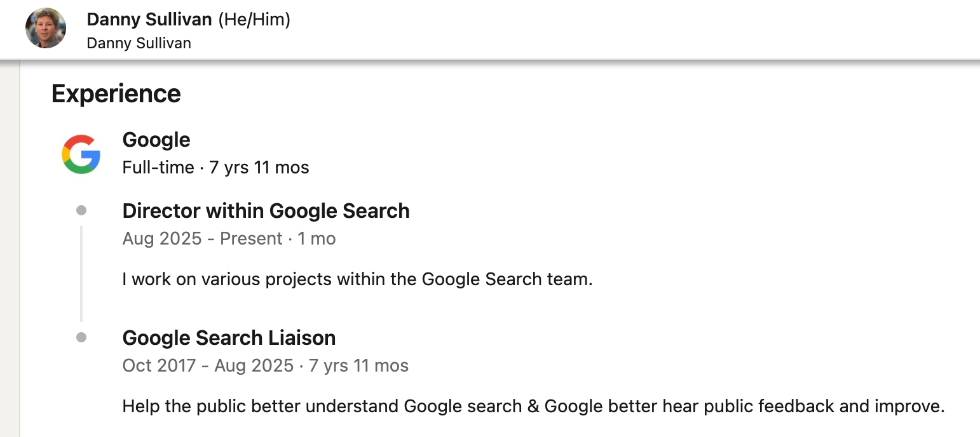The width and height of the screenshot is (980, 437).
Task: Click the gray left margin strip
Action: click(10, 248)
